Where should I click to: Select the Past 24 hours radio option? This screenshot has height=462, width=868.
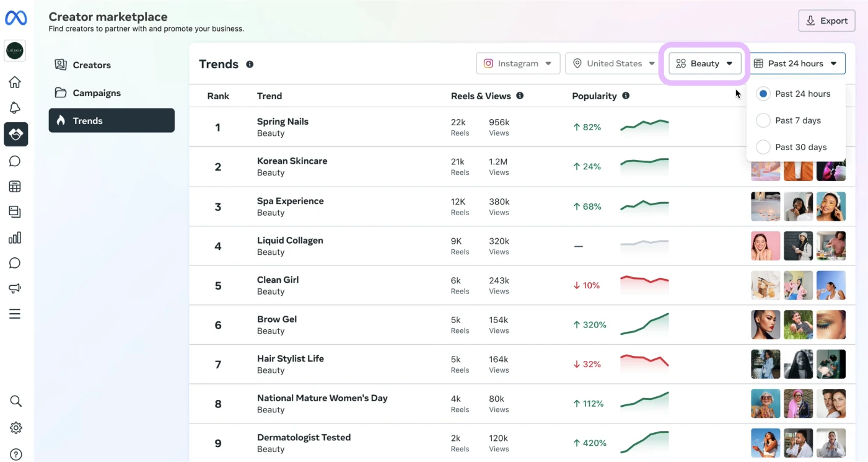763,94
